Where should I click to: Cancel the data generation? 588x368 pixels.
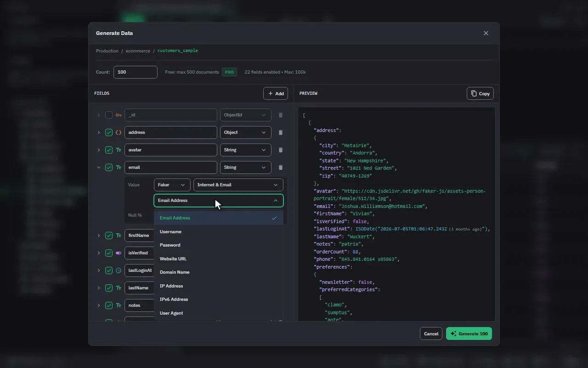[431, 334]
